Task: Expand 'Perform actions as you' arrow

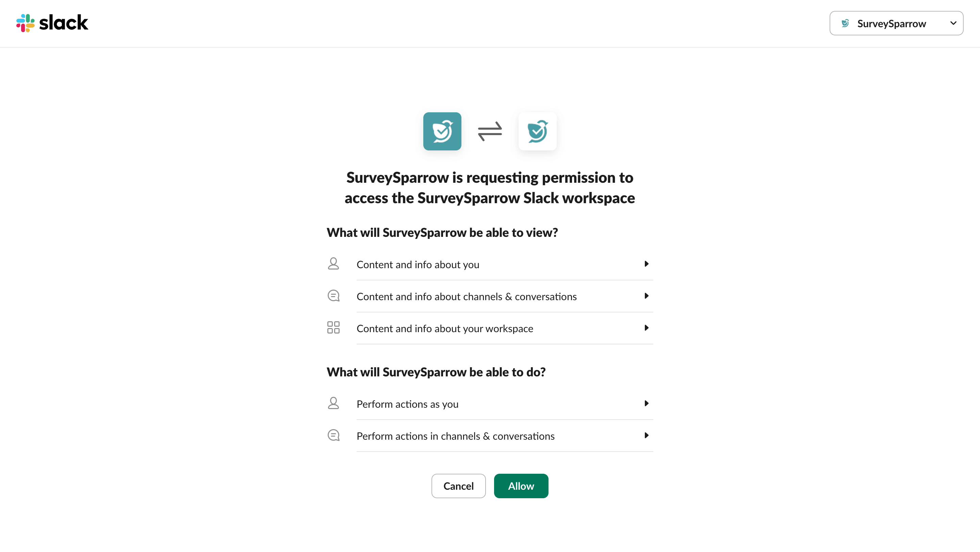Action: (x=647, y=403)
